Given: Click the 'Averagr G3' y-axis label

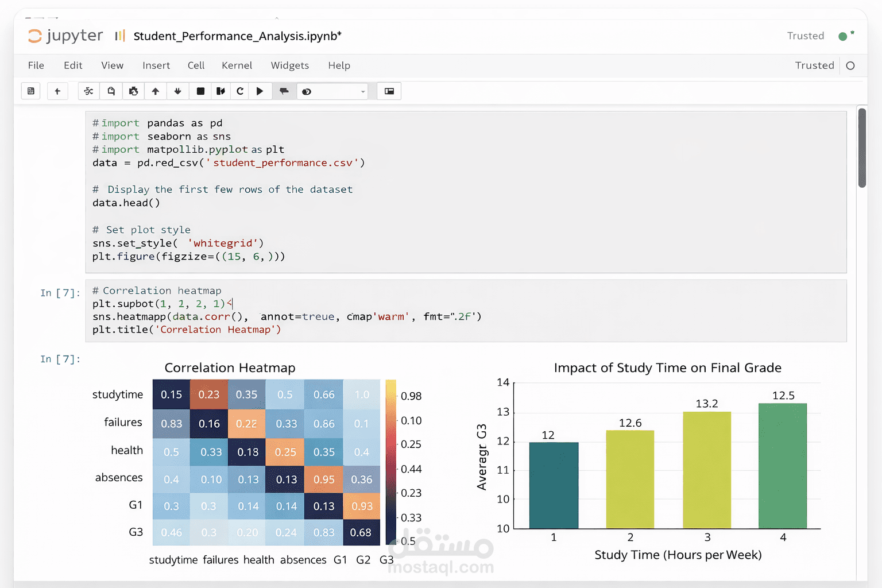Looking at the screenshot, I should [482, 457].
